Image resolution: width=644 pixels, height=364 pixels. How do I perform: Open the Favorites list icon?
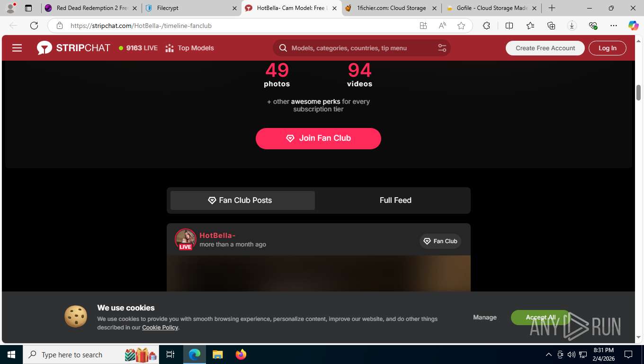(530, 26)
